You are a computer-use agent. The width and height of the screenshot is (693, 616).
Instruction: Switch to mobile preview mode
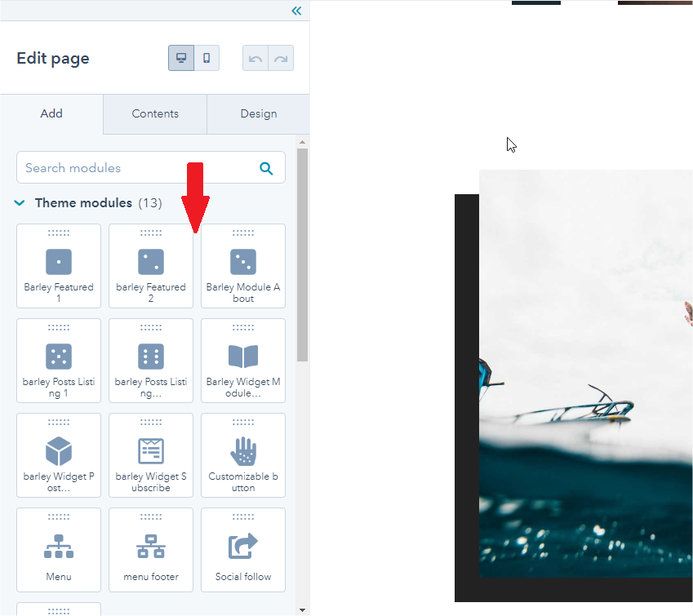[207, 58]
